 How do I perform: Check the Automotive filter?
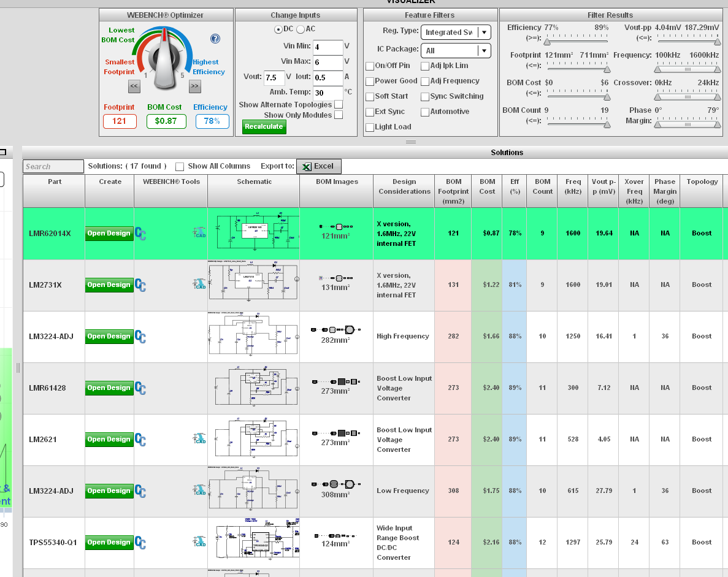pos(425,112)
